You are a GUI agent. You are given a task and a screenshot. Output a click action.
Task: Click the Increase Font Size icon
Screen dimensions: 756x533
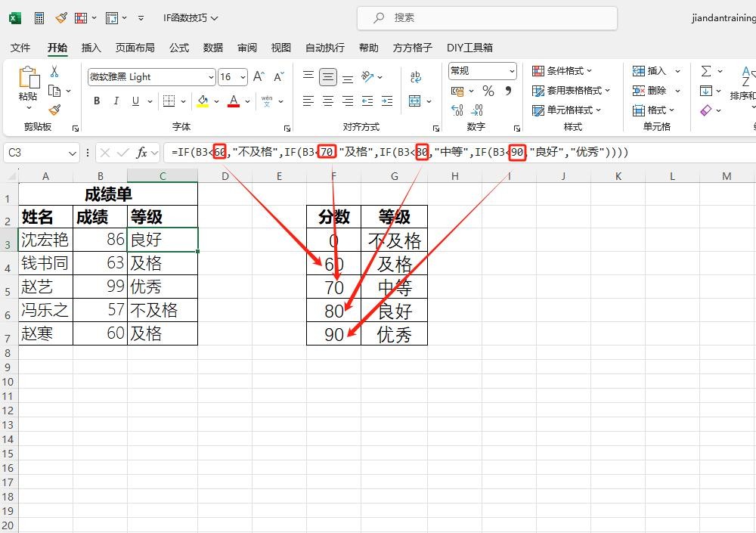click(259, 77)
